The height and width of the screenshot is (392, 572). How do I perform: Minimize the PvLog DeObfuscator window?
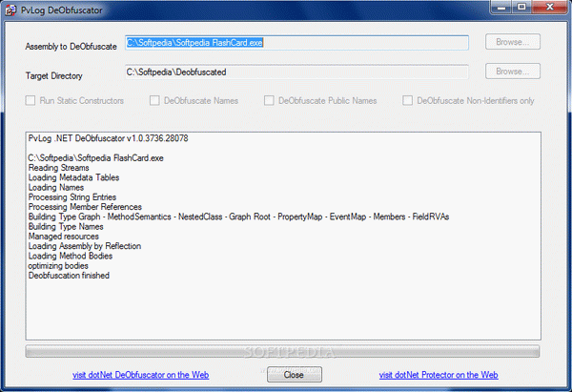[x=501, y=8]
